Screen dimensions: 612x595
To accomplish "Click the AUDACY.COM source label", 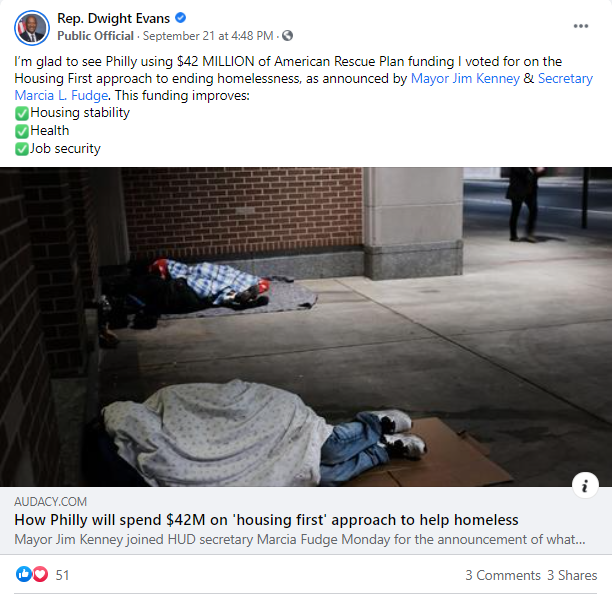I will [x=50, y=502].
